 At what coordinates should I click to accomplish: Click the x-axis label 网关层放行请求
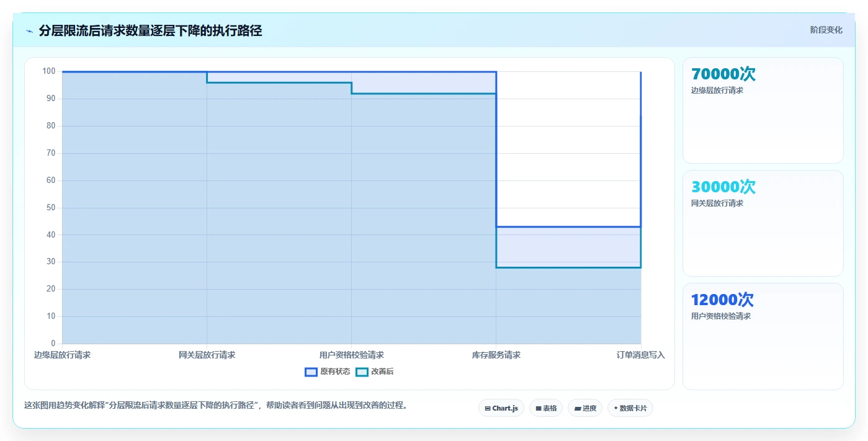[207, 355]
